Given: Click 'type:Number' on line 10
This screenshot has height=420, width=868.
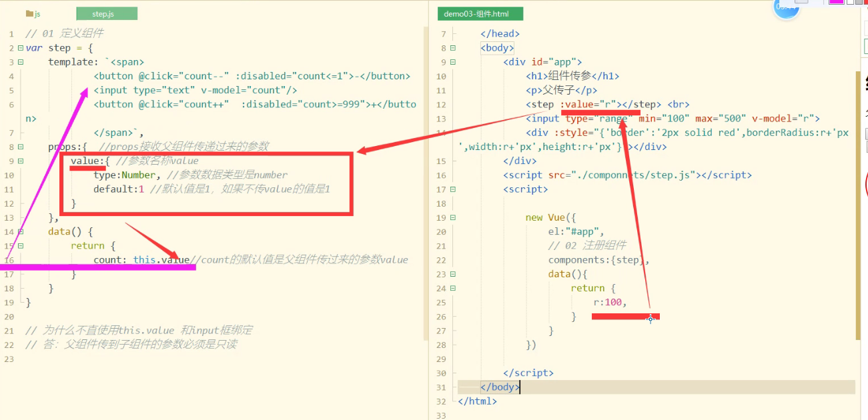Looking at the screenshot, I should click(126, 175).
